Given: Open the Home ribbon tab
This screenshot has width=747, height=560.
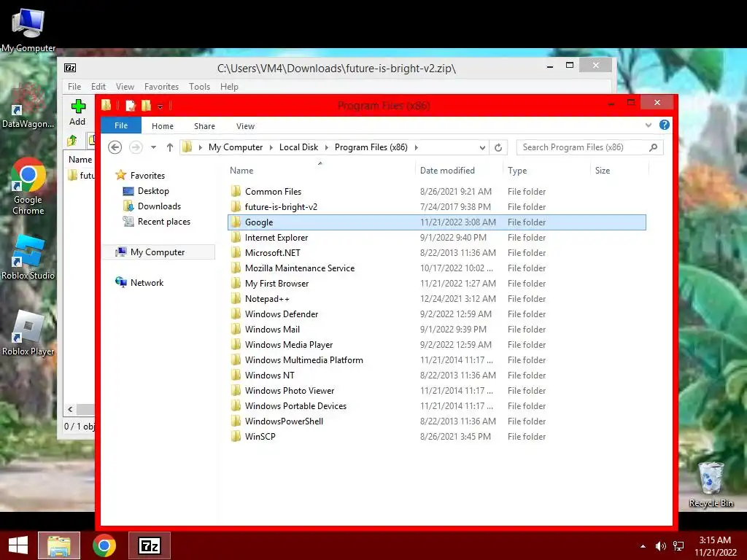Looking at the screenshot, I should pyautogui.click(x=163, y=126).
